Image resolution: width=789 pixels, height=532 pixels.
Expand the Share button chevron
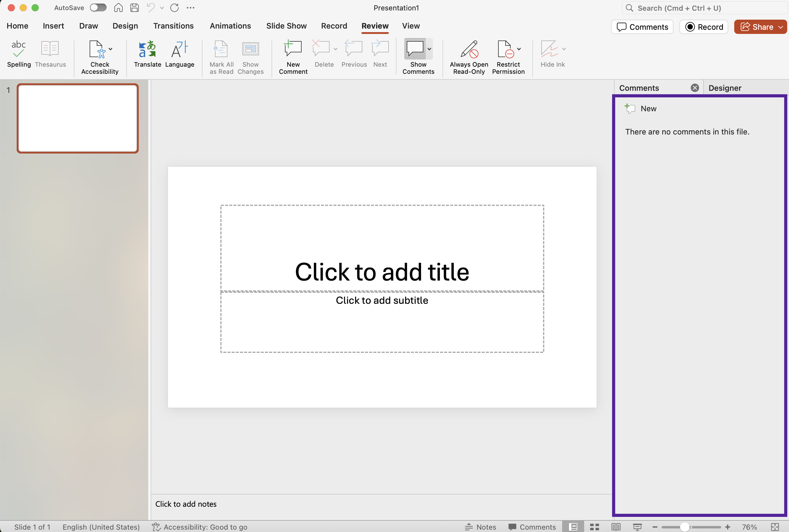pyautogui.click(x=780, y=27)
